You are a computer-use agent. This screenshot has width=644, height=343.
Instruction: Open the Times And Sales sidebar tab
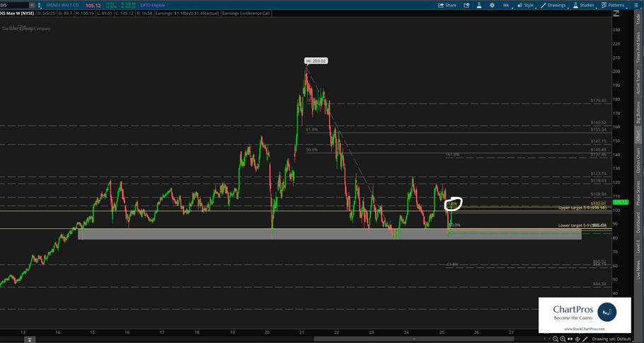[x=638, y=47]
